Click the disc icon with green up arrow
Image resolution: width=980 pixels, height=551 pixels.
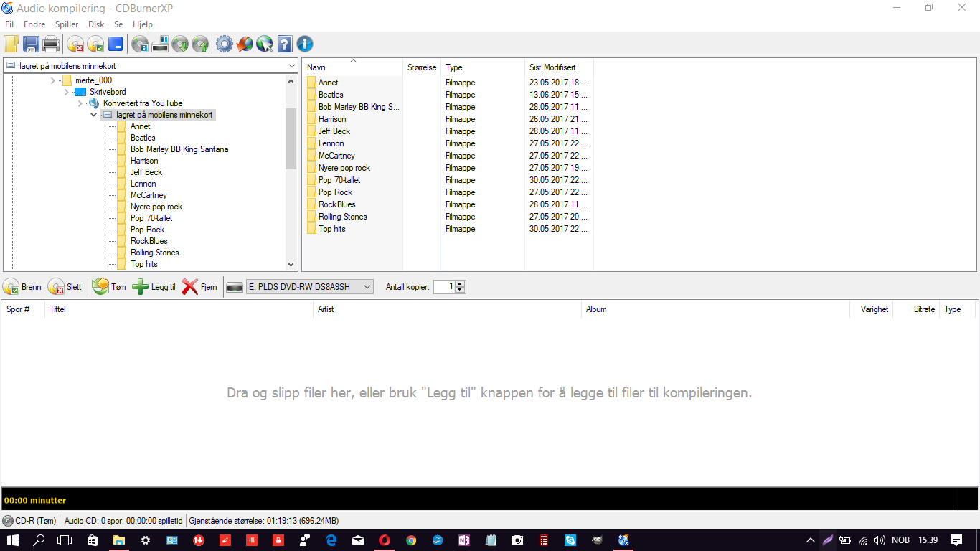tap(200, 44)
